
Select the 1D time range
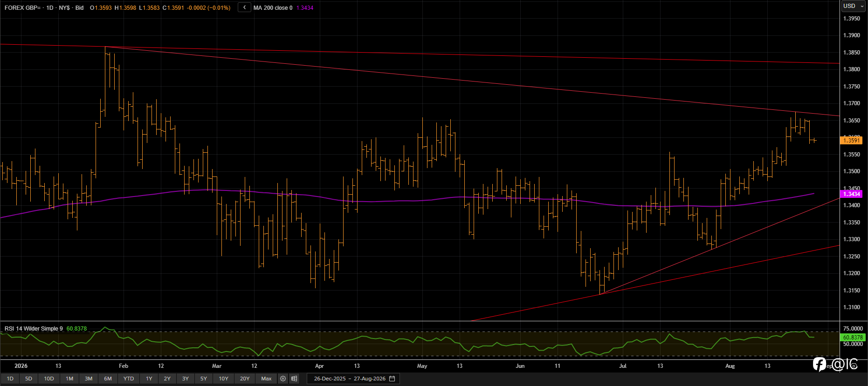tap(10, 379)
